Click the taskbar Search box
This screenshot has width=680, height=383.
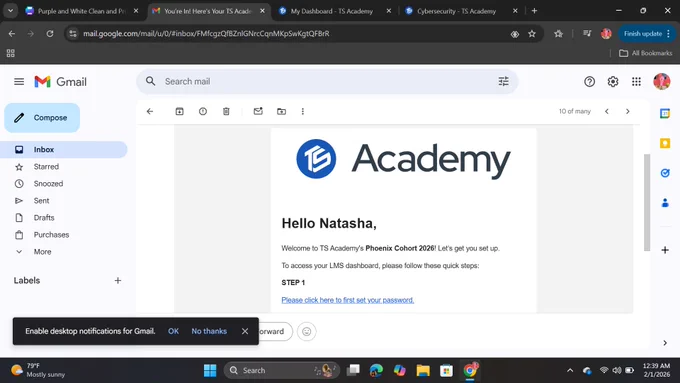281,370
